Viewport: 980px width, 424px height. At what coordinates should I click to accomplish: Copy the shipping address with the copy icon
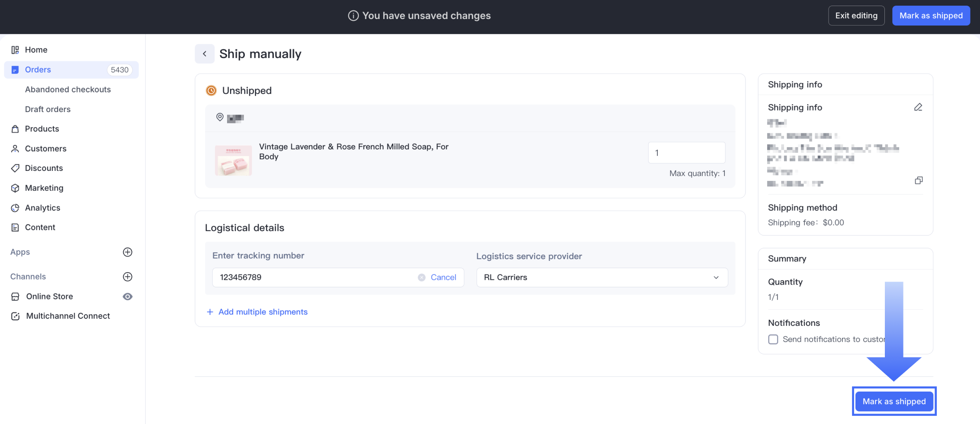click(919, 180)
